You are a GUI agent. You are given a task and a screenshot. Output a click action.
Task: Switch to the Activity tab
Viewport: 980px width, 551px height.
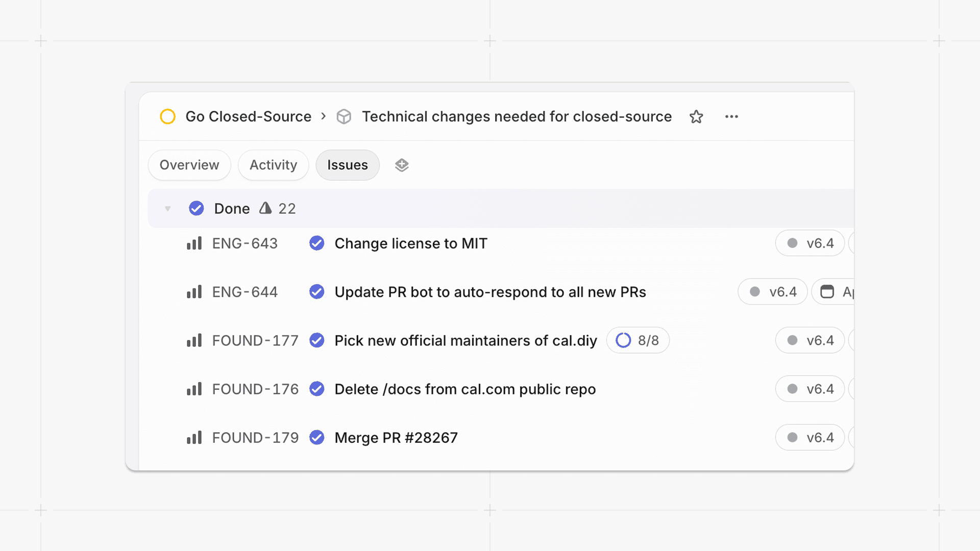[273, 165]
